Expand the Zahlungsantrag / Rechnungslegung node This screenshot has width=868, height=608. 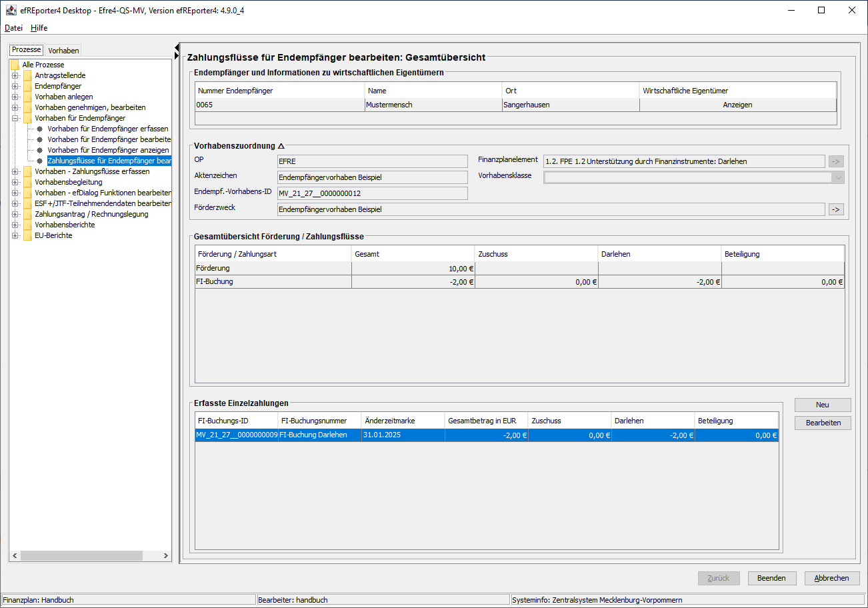[x=15, y=214]
